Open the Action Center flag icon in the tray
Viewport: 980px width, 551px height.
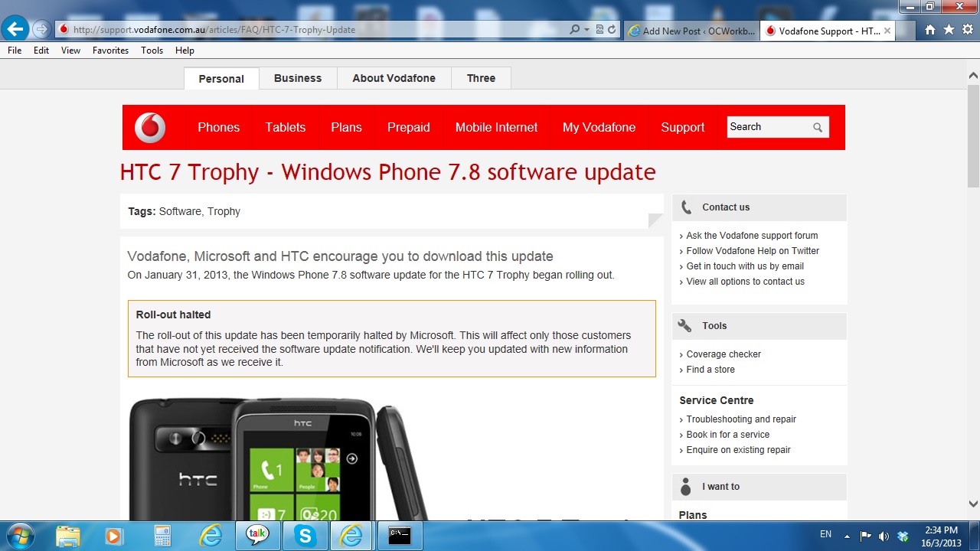866,536
